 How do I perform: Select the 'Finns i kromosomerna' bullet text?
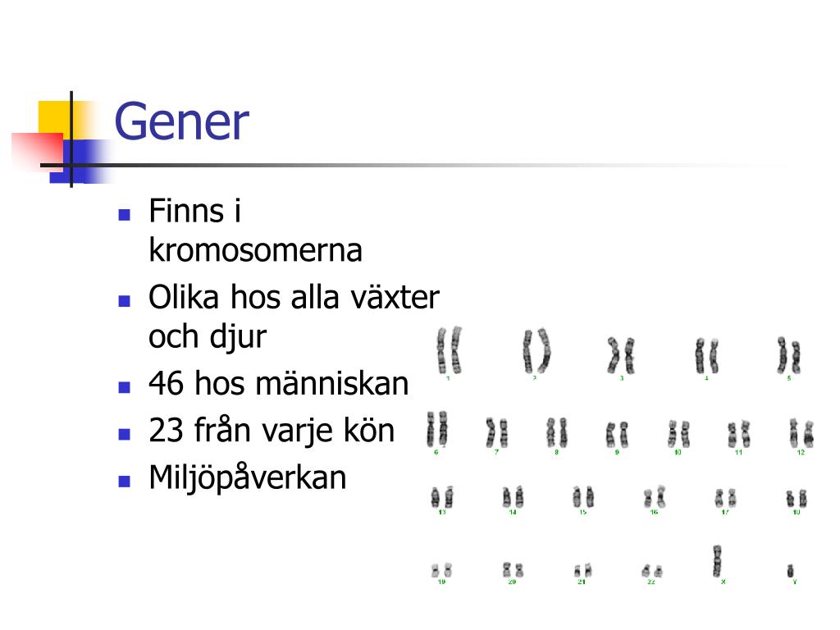[256, 231]
